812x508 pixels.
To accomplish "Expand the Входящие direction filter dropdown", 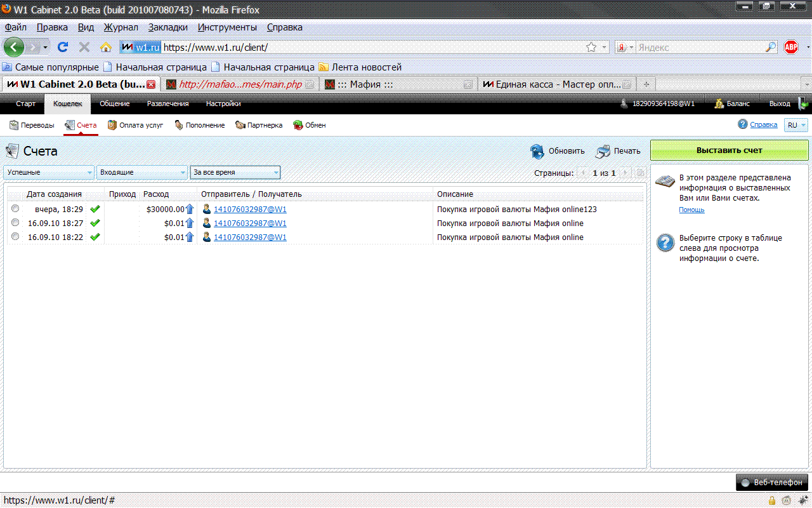I will pos(141,172).
